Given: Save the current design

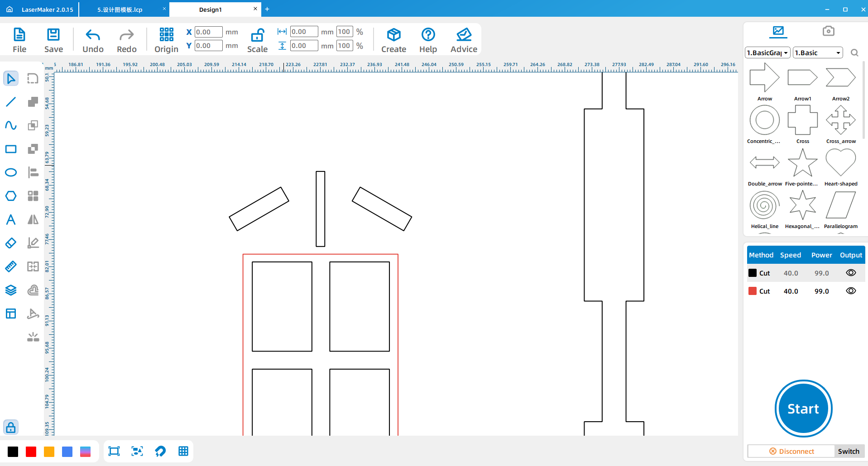Looking at the screenshot, I should pyautogui.click(x=53, y=40).
